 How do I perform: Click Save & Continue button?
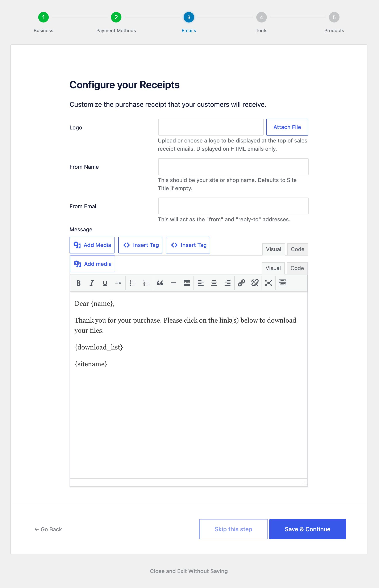pyautogui.click(x=308, y=529)
